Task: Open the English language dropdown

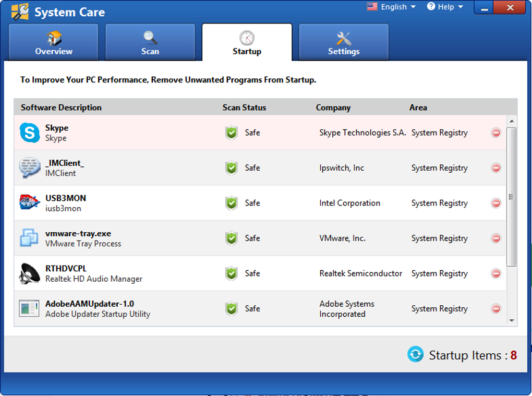Action: 391,7
